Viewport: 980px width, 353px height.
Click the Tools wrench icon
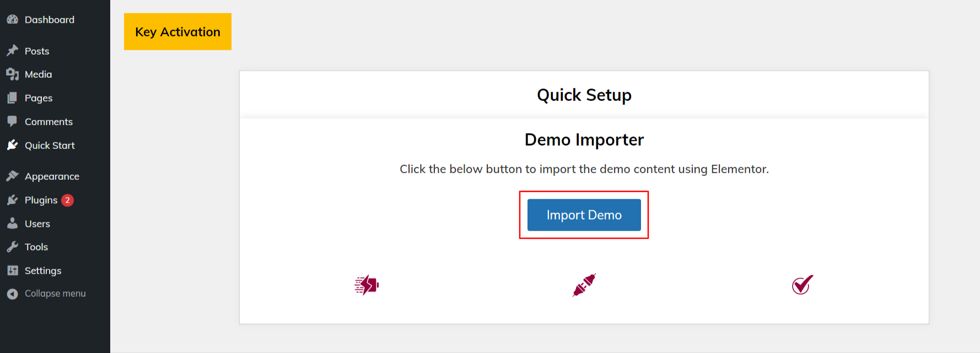13,247
